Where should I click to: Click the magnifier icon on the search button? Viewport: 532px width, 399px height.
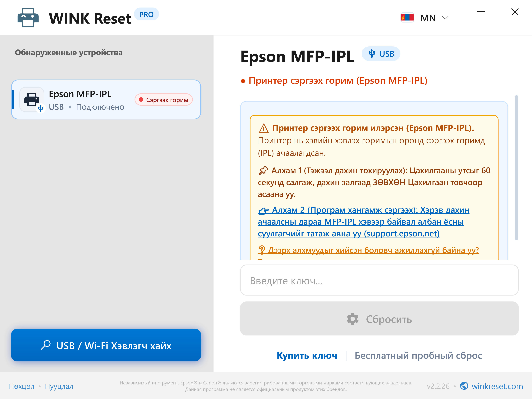(x=46, y=345)
